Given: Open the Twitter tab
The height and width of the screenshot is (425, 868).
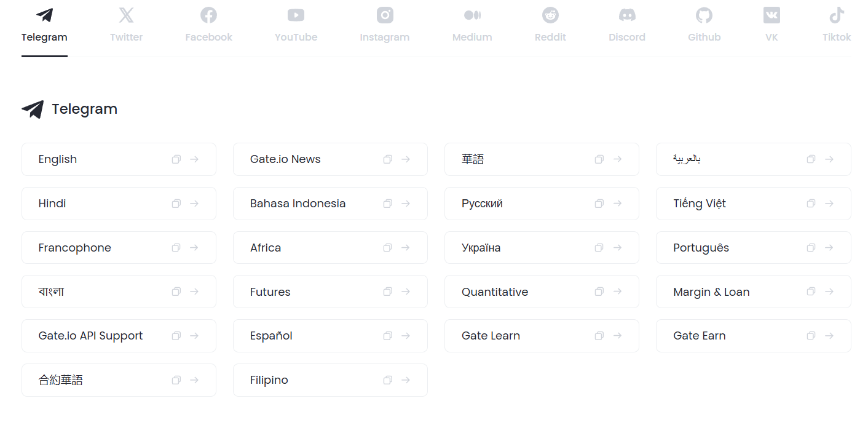Looking at the screenshot, I should [126, 25].
